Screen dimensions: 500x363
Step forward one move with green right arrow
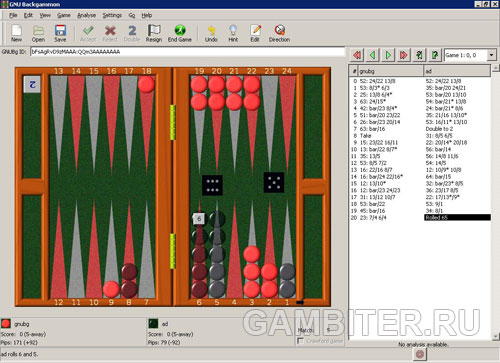pyautogui.click(x=388, y=55)
